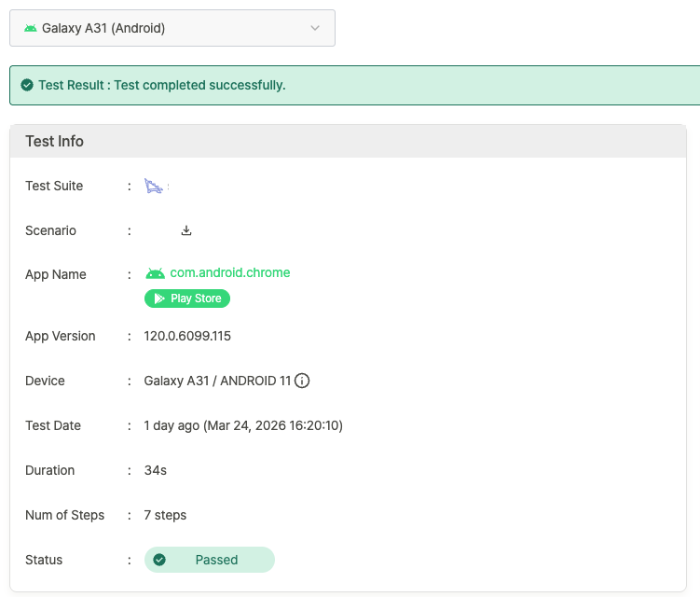Click the 34s duration value

(156, 470)
